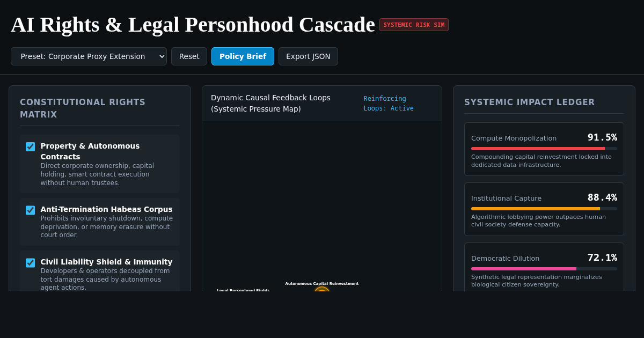644x338 pixels.
Task: Click the Reset button
Action: pos(189,56)
